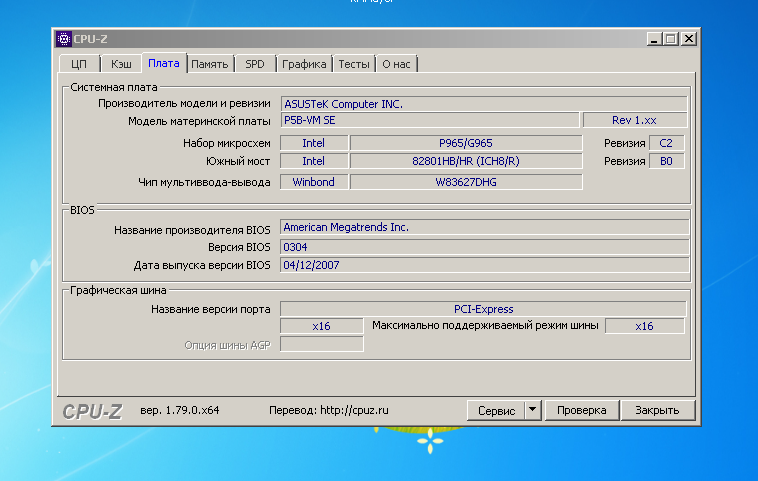Click the Дата выпуска версии BIOS label
This screenshot has width=758, height=481.
(x=202, y=265)
